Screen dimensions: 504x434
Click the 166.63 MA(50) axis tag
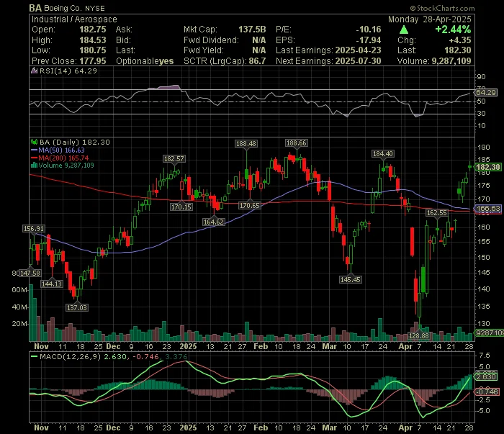pyautogui.click(x=488, y=209)
